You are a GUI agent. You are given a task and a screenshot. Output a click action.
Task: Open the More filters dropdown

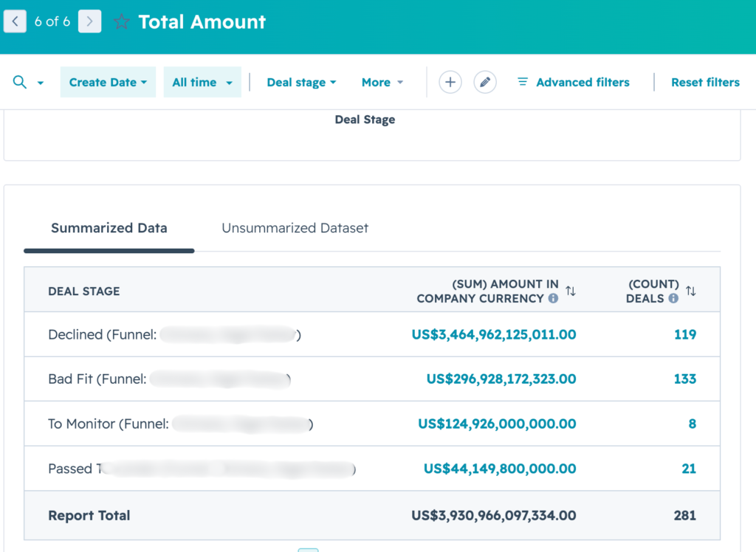pos(382,83)
